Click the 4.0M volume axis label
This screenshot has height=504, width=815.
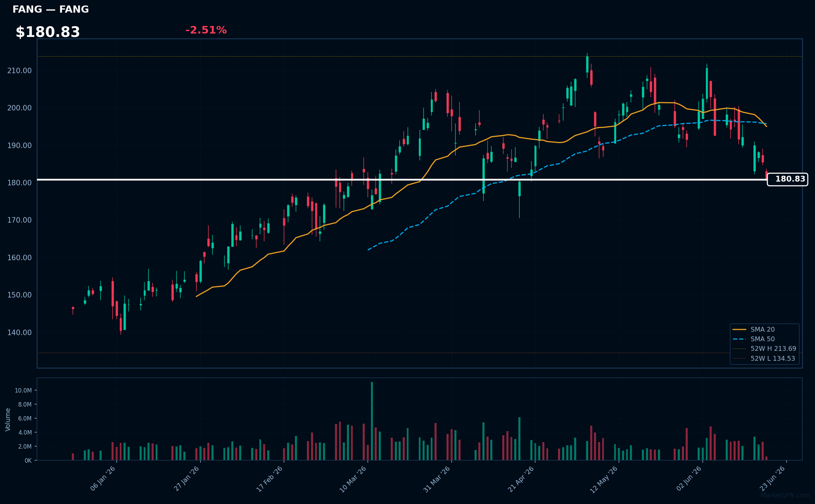(25, 433)
